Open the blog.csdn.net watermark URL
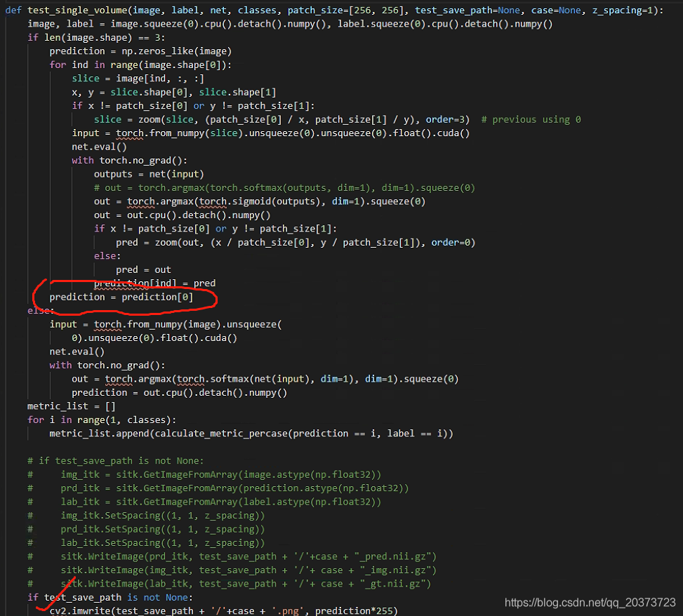Screen dimensions: 683x616 590,603
